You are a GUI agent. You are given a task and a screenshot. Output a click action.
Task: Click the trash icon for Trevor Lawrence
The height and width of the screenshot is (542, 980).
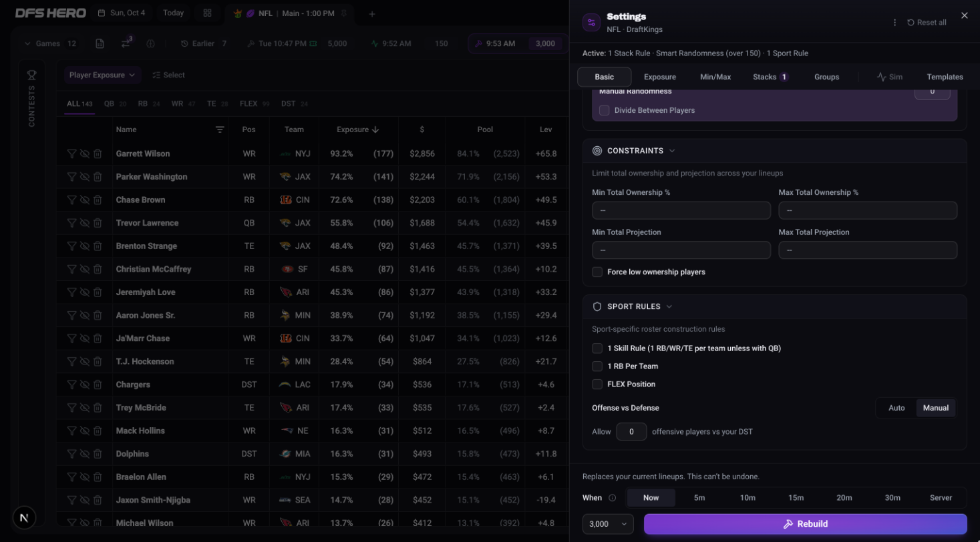click(98, 223)
